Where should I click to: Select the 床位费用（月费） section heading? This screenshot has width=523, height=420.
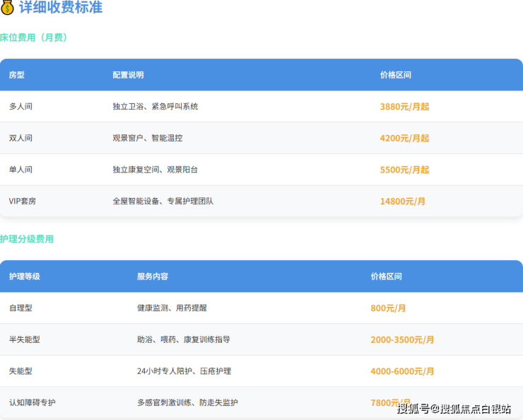[x=34, y=37]
